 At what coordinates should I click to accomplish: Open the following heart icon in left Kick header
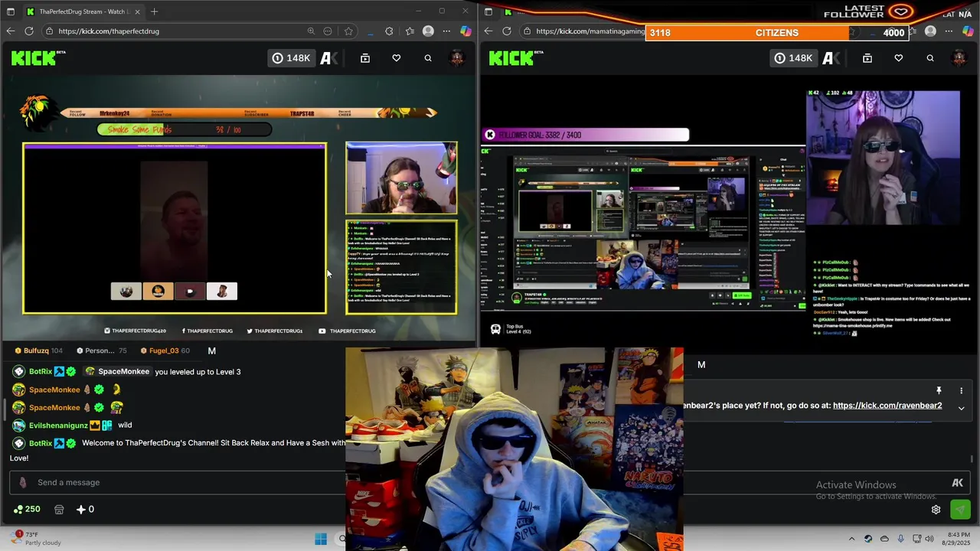tap(397, 58)
